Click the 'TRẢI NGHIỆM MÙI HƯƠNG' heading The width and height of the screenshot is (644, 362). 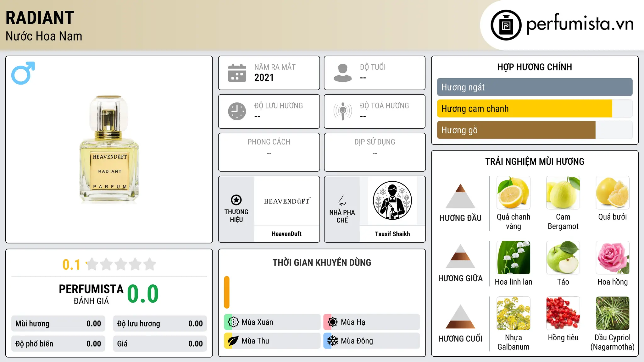pos(535,162)
